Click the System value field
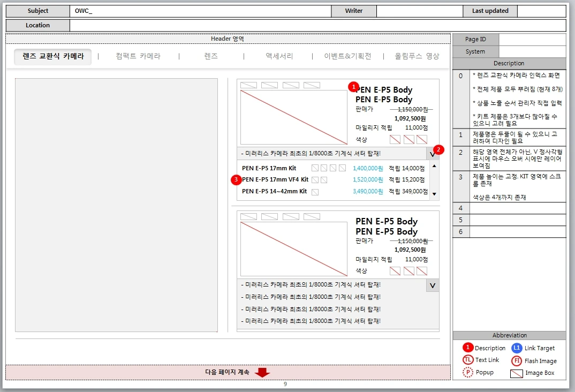The image size is (575, 392). (532, 52)
